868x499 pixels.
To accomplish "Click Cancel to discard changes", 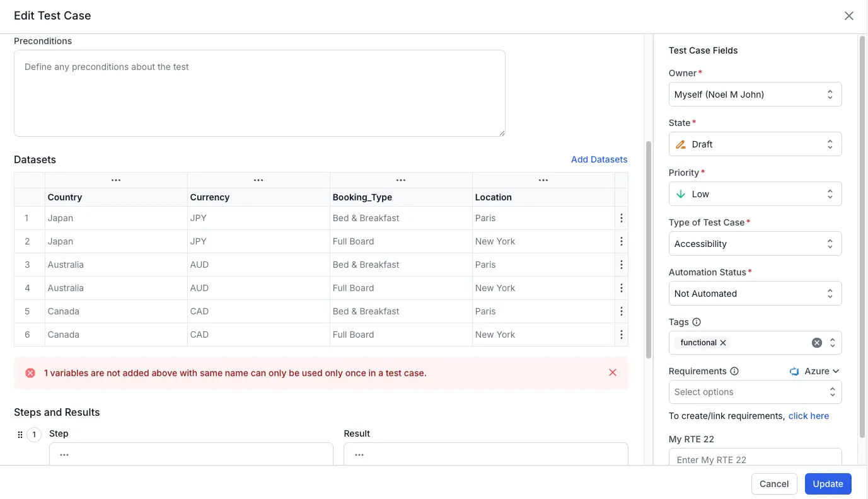I will tap(773, 484).
